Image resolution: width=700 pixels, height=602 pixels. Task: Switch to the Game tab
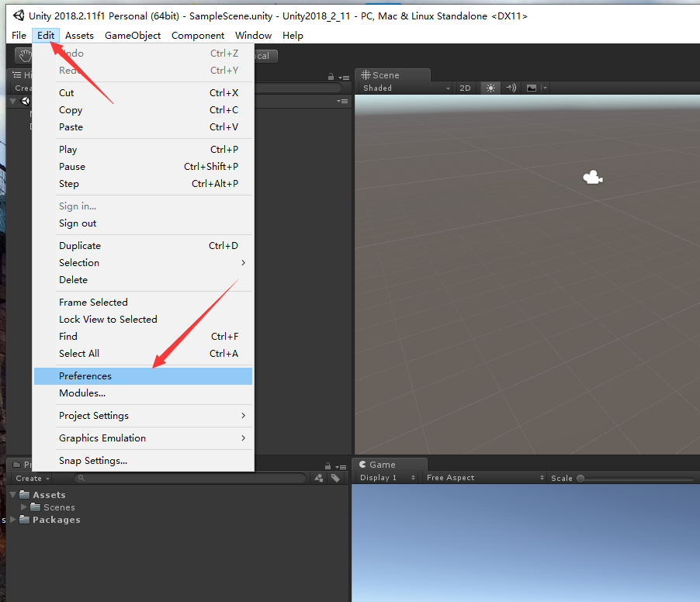point(390,465)
